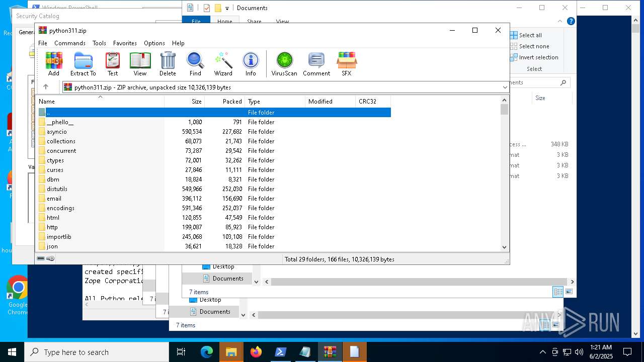This screenshot has width=644, height=362.
Task: Select the __phello__ folder icon
Action: 42,122
